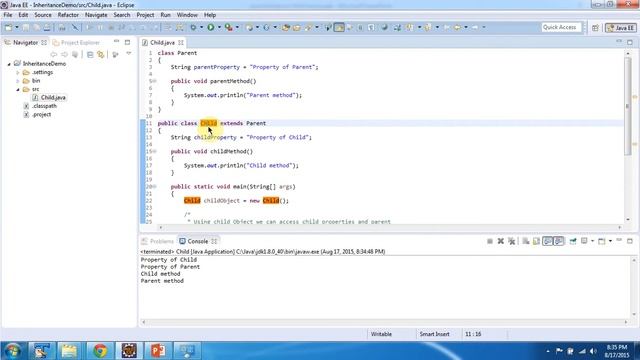
Task: Toggle Scroll Lock in Console toolbar
Action: click(x=536, y=241)
